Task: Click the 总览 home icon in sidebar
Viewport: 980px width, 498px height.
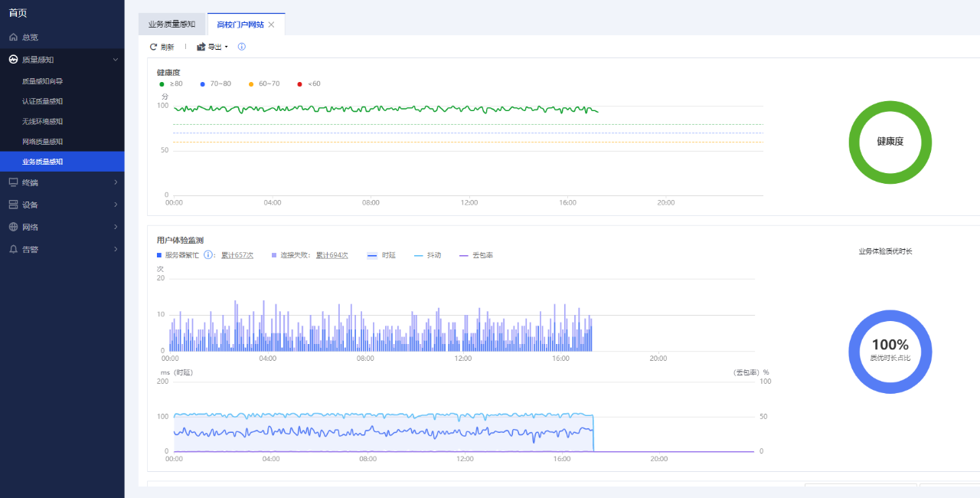Action: point(13,37)
